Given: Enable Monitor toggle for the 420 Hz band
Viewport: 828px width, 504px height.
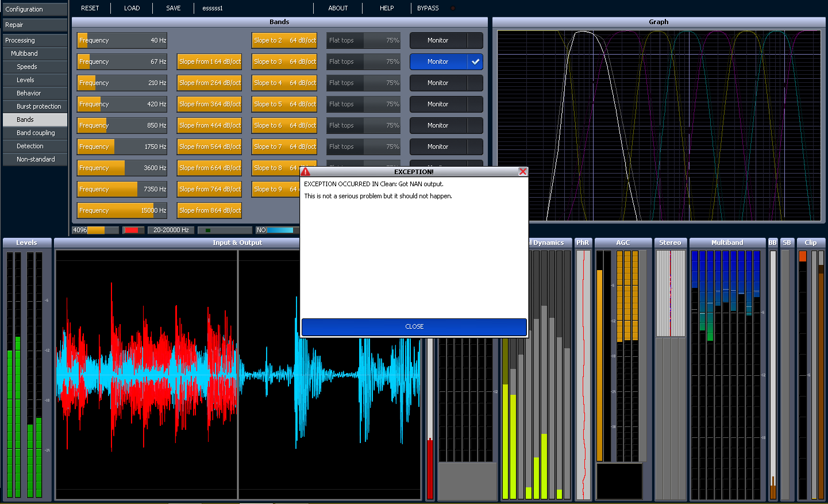Looking at the screenshot, I should click(x=446, y=104).
